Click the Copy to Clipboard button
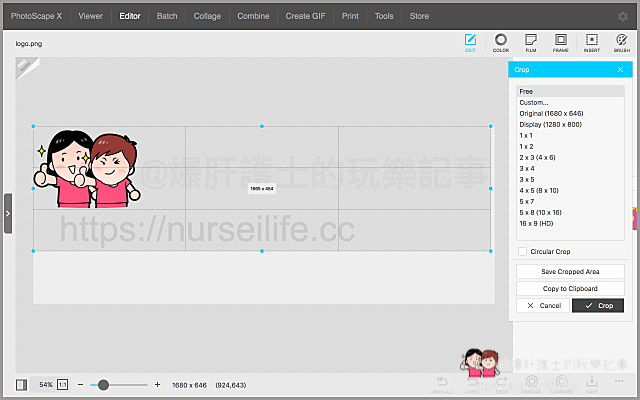Screen dimensions: 640x400 570,289
